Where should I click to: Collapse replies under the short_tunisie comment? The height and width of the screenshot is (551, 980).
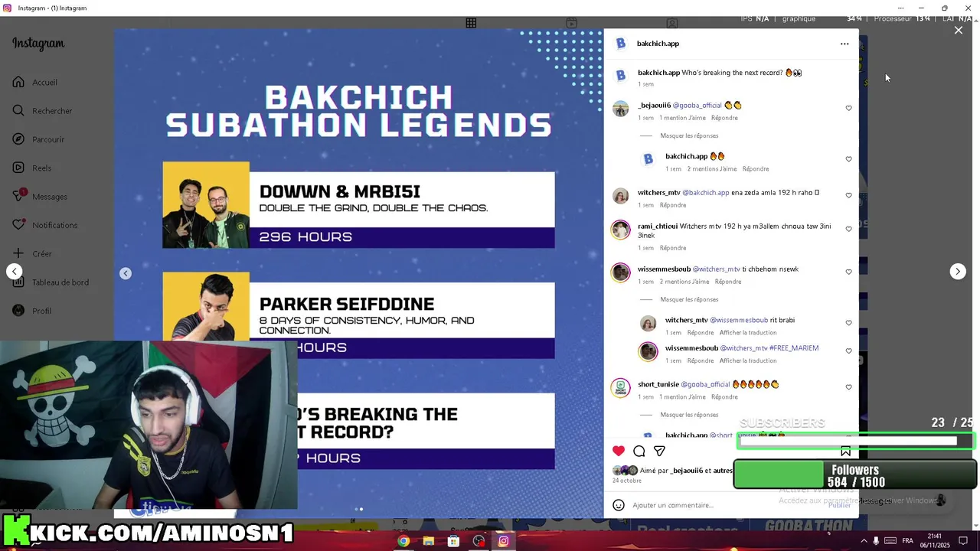pos(689,415)
